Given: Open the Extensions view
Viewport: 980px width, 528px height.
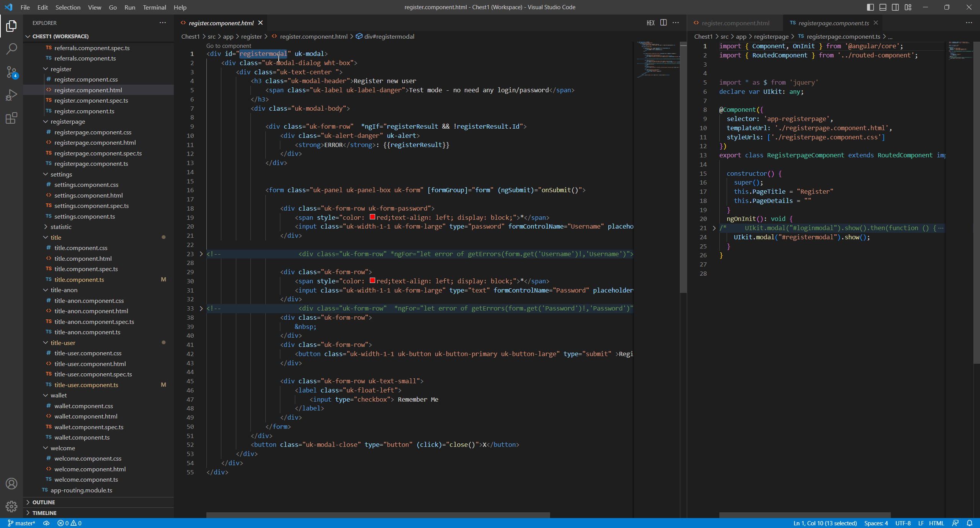Looking at the screenshot, I should tap(11, 118).
